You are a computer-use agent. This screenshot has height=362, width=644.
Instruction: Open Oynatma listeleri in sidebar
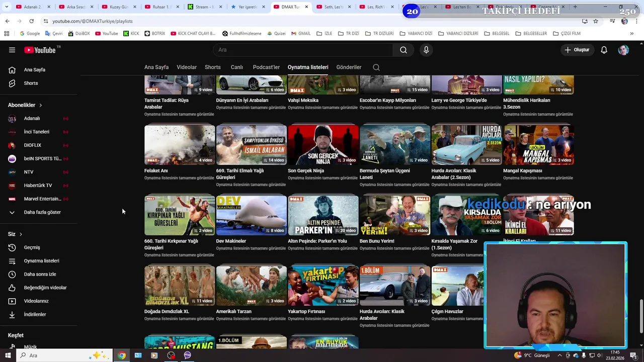pyautogui.click(x=40, y=261)
